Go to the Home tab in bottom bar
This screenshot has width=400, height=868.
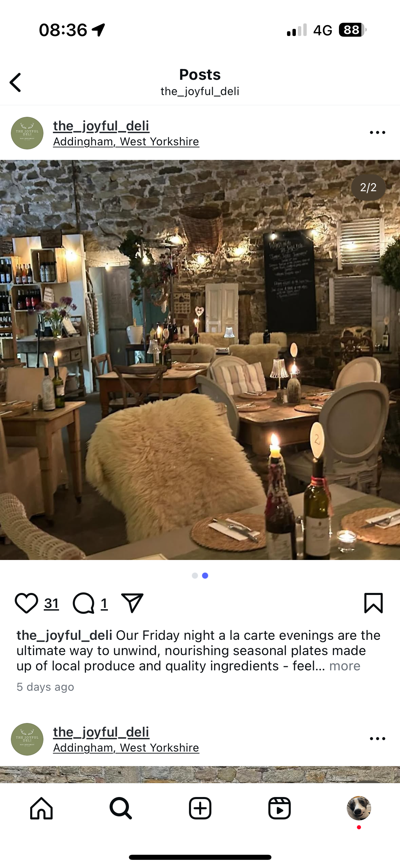[41, 808]
